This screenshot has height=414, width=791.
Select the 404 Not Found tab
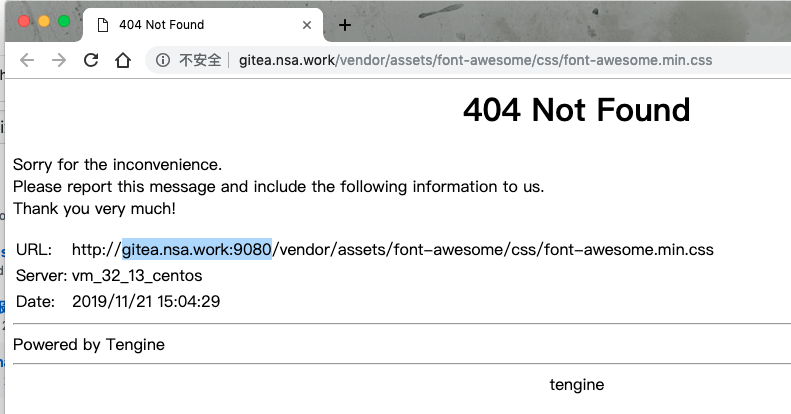(x=203, y=25)
